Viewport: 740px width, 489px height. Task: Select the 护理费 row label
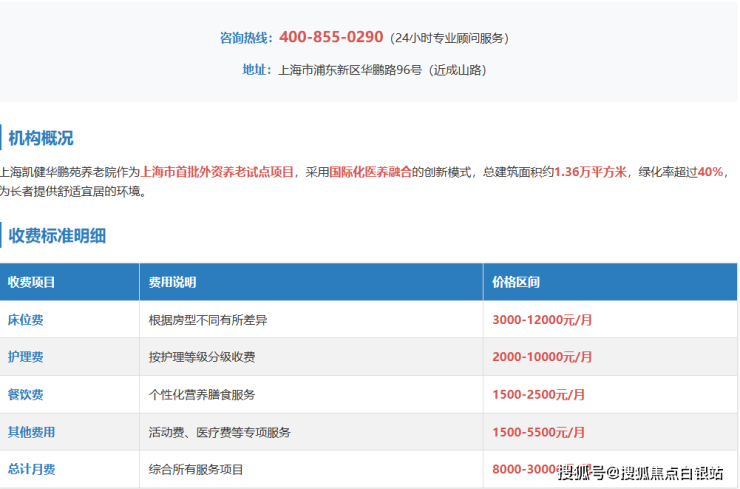click(x=26, y=357)
